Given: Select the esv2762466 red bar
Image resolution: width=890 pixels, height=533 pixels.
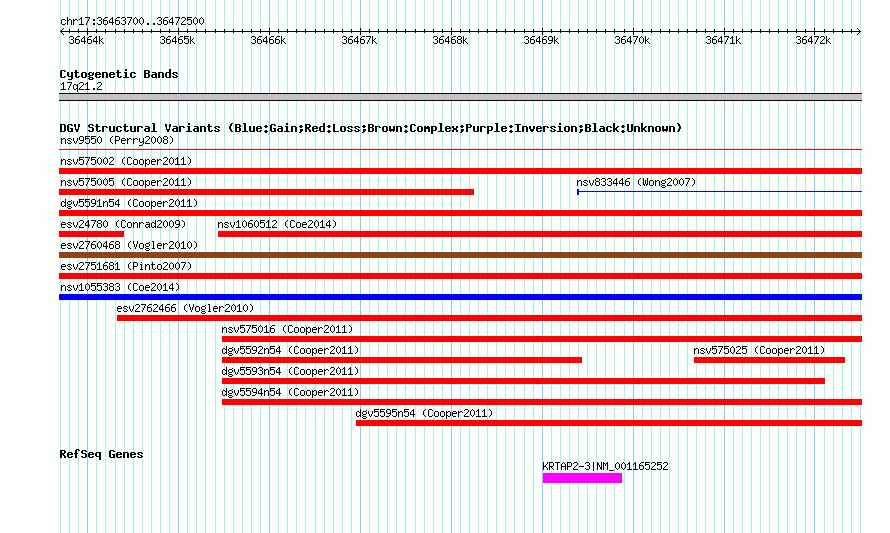Looking at the screenshot, I should pyautogui.click(x=489, y=318).
